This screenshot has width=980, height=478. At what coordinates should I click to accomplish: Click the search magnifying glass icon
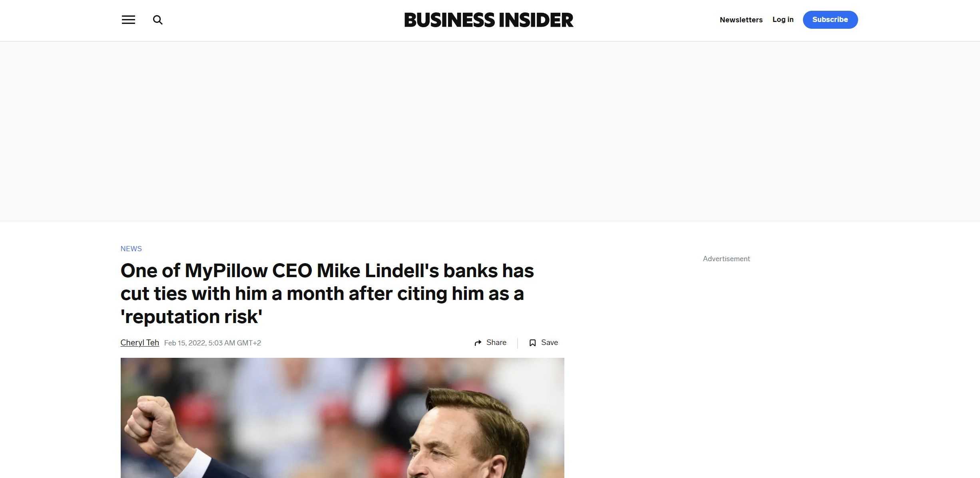point(158,20)
